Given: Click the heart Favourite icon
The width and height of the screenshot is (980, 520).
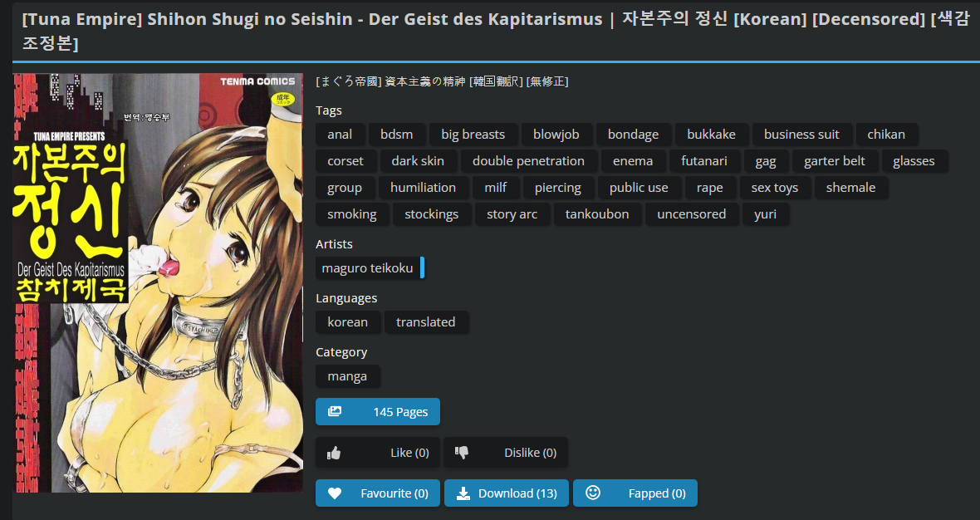Looking at the screenshot, I should [335, 493].
